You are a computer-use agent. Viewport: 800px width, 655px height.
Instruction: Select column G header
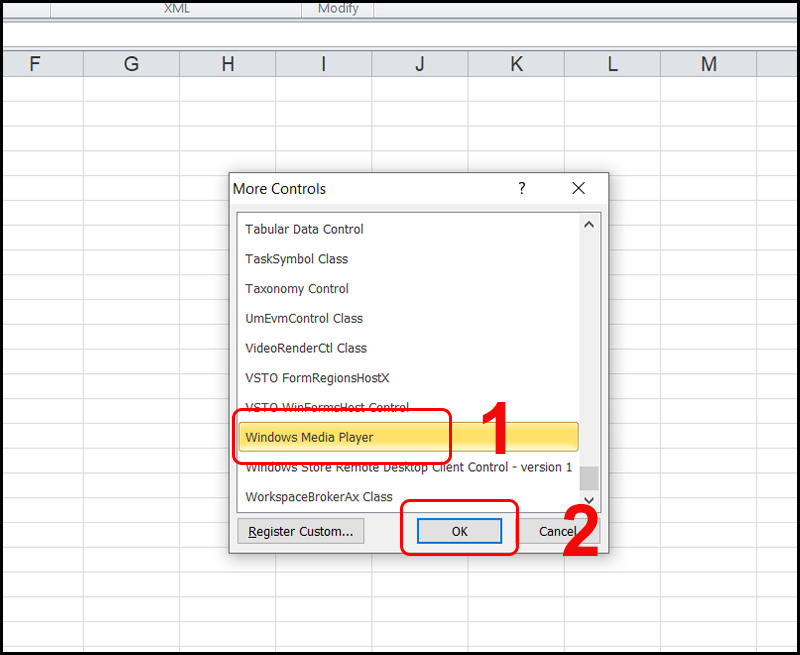131,64
